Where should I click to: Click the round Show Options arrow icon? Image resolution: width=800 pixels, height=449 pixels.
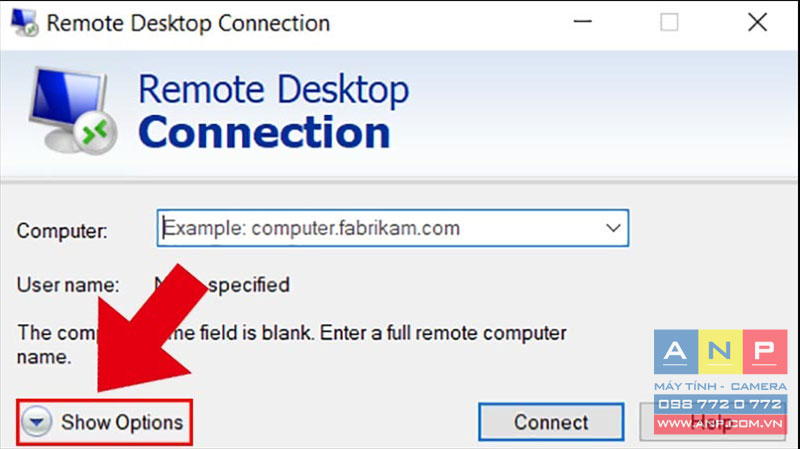click(37, 422)
